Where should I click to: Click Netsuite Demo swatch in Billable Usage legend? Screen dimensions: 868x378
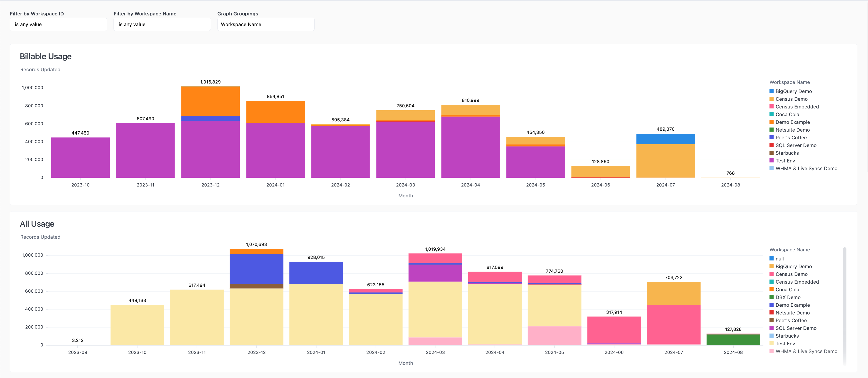(x=771, y=130)
